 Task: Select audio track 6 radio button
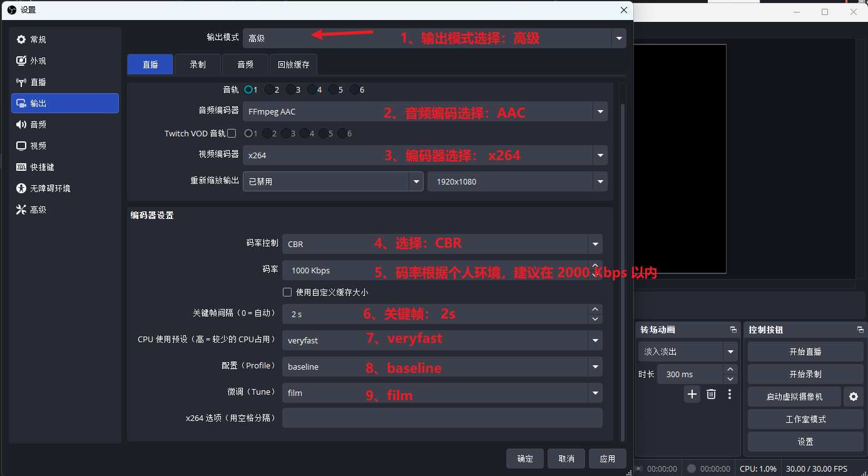tap(354, 89)
